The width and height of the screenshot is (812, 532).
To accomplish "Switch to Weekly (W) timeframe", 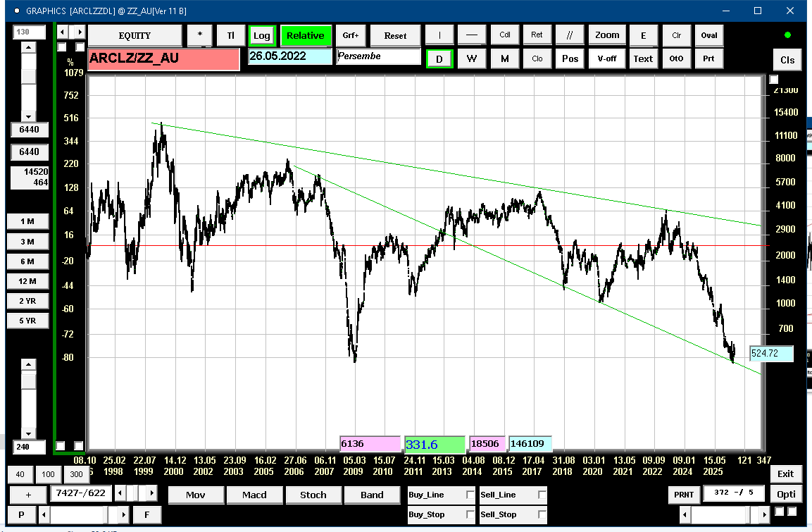I will (x=472, y=58).
